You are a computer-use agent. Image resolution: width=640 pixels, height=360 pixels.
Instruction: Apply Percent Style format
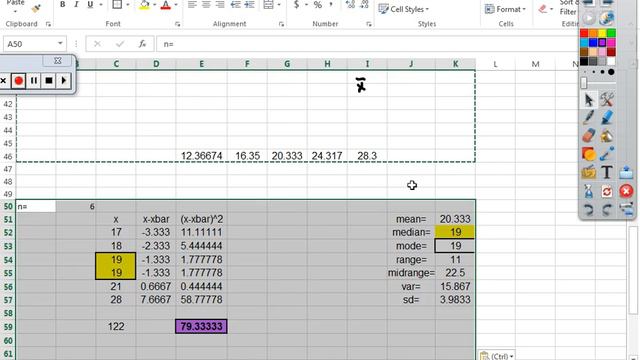point(318,4)
